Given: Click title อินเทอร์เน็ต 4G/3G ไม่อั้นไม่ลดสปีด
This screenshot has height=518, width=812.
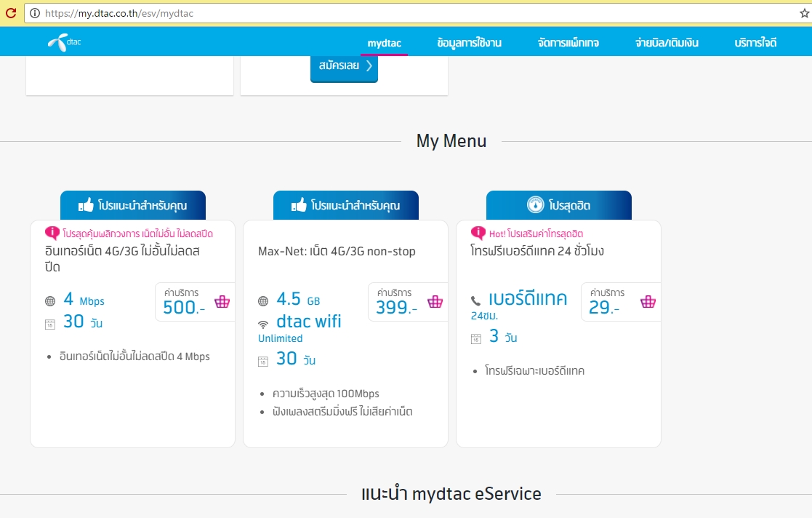Looking at the screenshot, I should 122,259.
